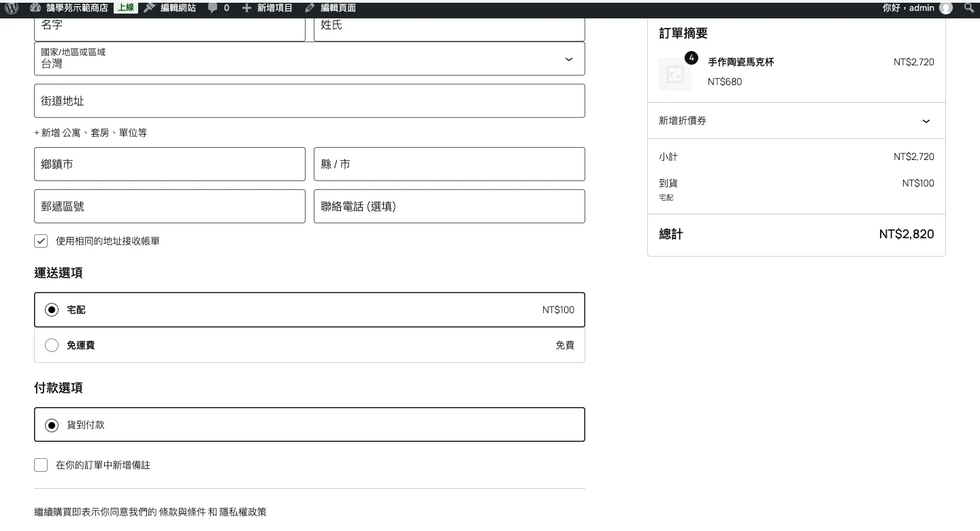980x531 pixels.
Task: Open the 隱私權政策 link
Action: [243, 512]
